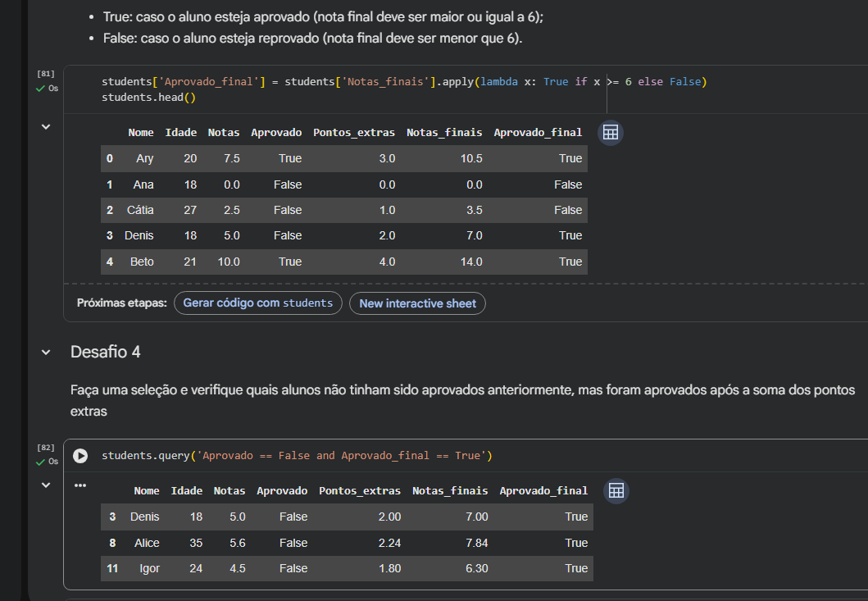Click execution count [82] label

point(46,448)
